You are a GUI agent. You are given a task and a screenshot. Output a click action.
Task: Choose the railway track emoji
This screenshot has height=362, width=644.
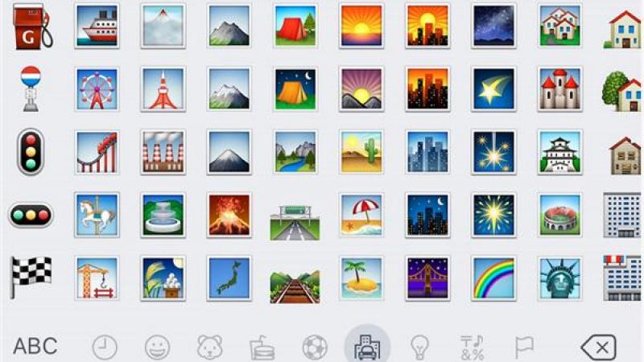coord(295,286)
